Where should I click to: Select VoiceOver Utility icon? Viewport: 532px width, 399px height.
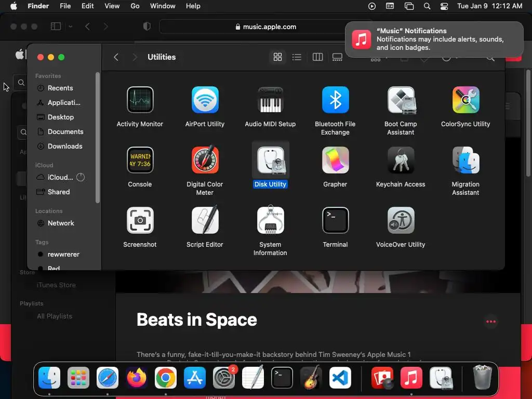(x=401, y=220)
